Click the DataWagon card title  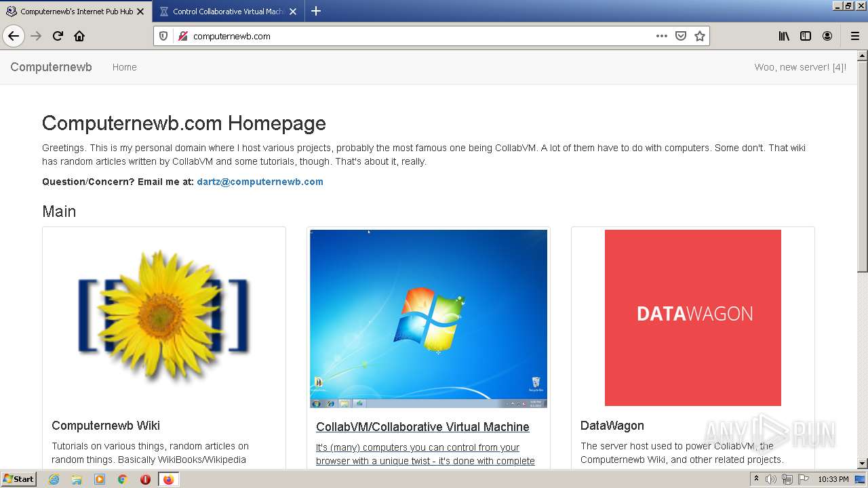click(612, 426)
